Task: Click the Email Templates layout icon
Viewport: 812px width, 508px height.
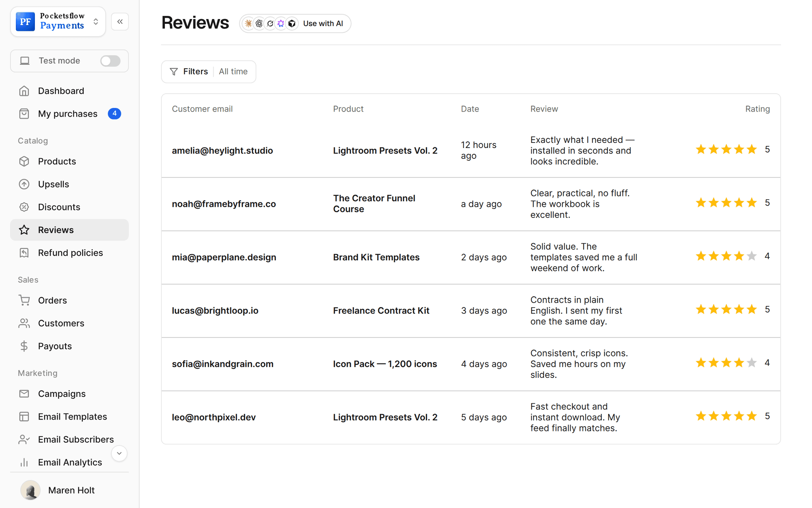Action: coord(24,417)
